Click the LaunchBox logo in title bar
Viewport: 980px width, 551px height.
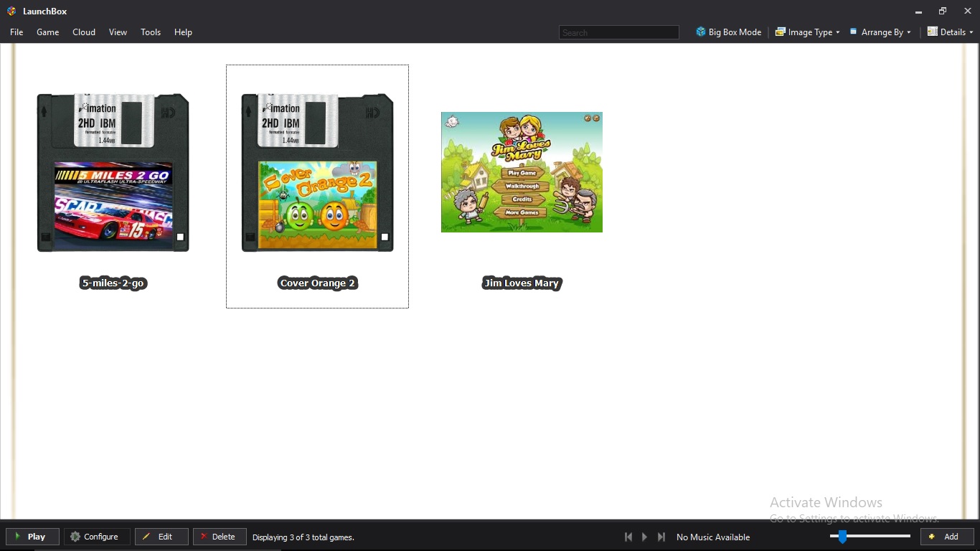(11, 11)
